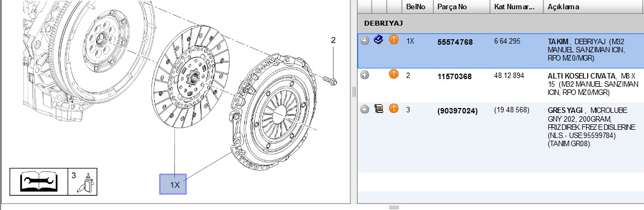Sort by the Kat Numar... column header
644x210 pixels.
(x=517, y=7)
